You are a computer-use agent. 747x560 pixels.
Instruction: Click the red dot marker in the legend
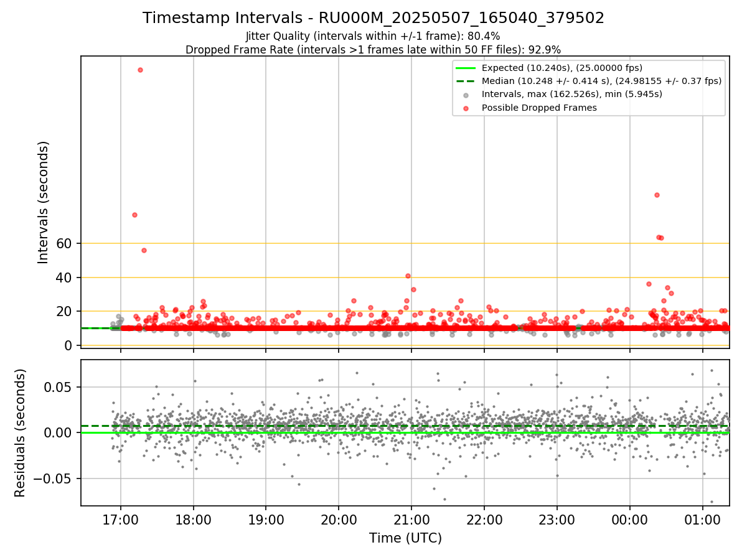(466, 108)
